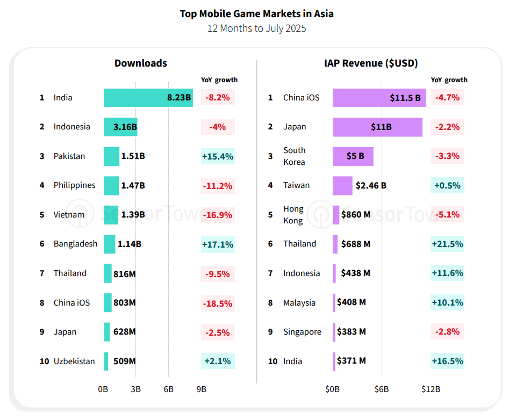Click Pakistan's +15.4% growth badge

pos(218,156)
